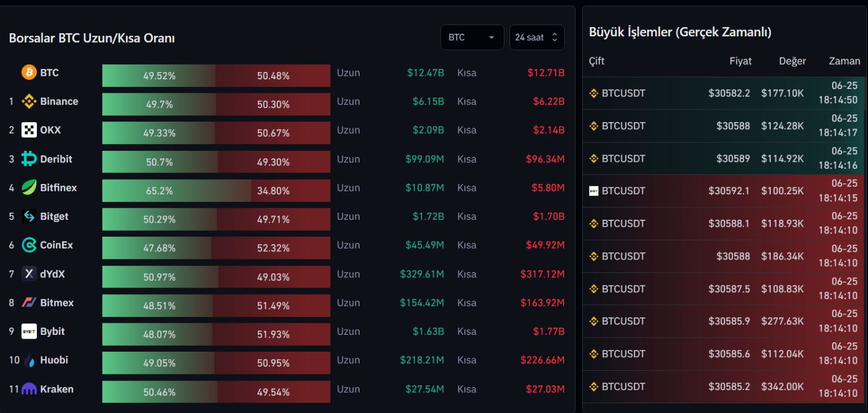Click the CoinEx exchange logo

pyautogui.click(x=29, y=245)
